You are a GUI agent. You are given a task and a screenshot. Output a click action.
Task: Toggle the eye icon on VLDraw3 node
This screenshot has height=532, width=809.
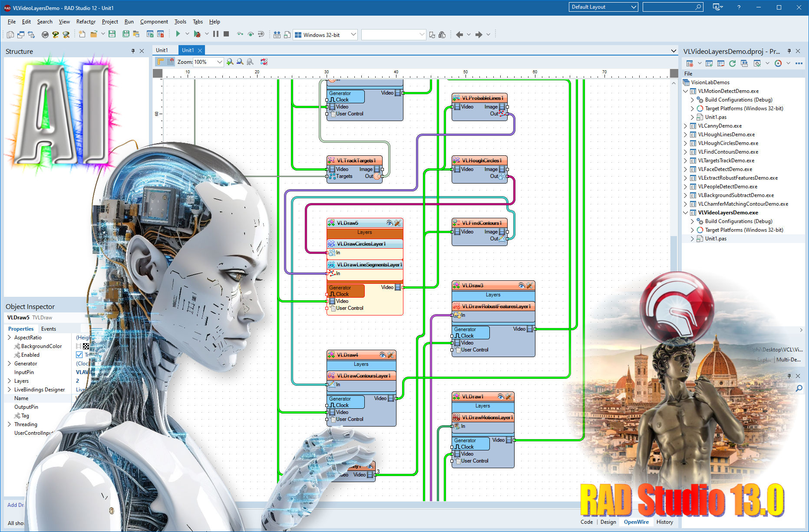click(x=522, y=286)
